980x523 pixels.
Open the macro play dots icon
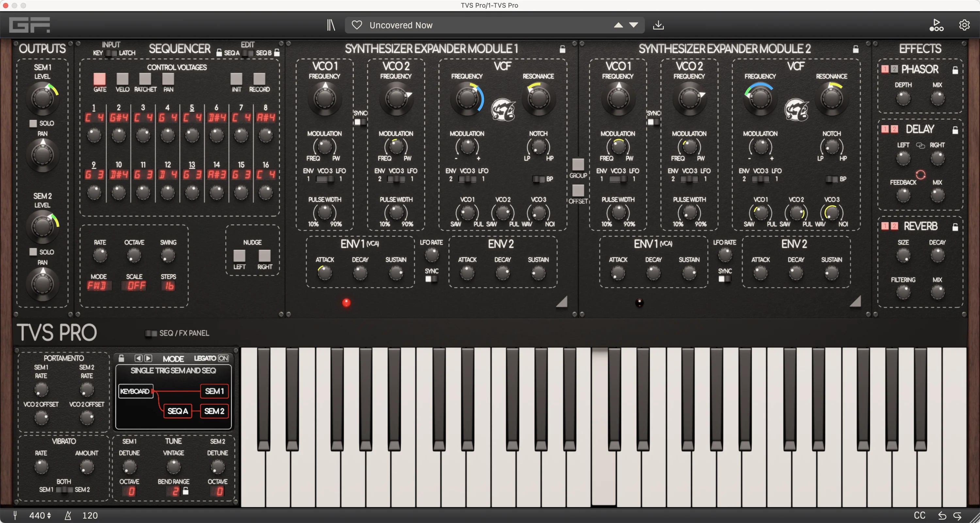936,25
